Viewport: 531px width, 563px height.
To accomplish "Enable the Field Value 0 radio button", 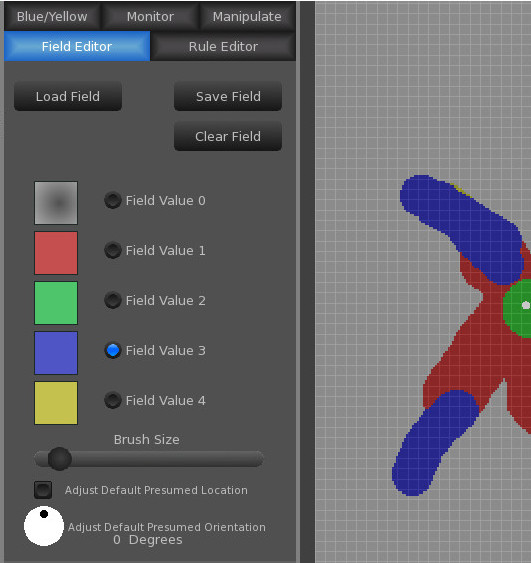I will 113,200.
